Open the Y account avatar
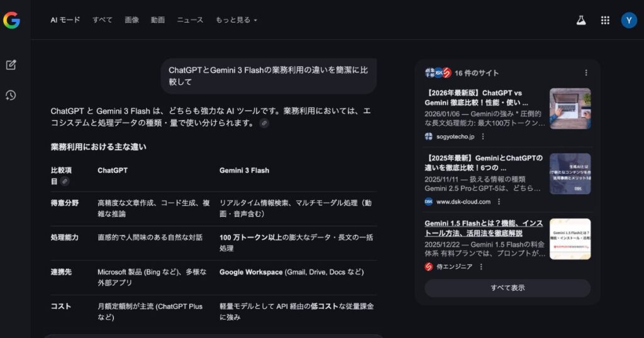644x338 pixels. point(629,20)
